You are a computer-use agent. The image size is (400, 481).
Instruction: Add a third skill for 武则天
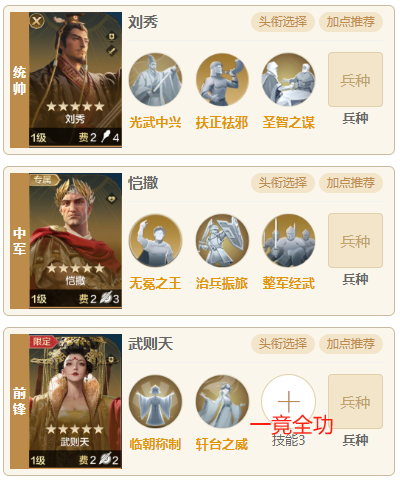tap(289, 402)
